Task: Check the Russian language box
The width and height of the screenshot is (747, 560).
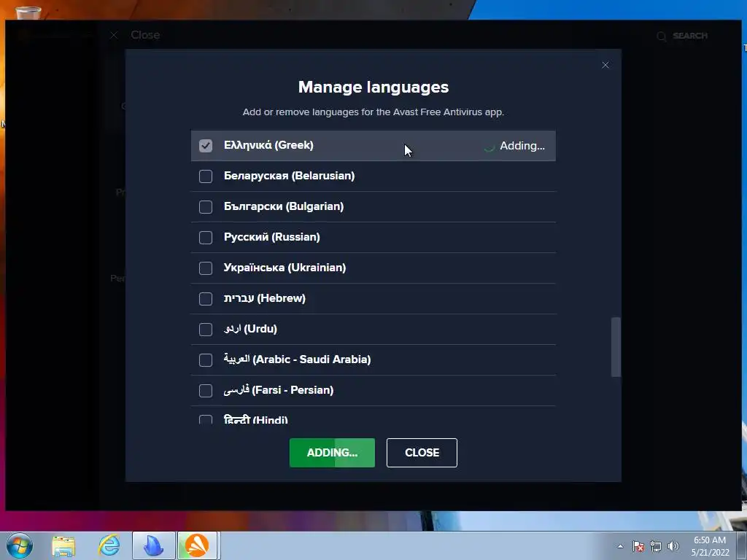Action: click(x=205, y=237)
